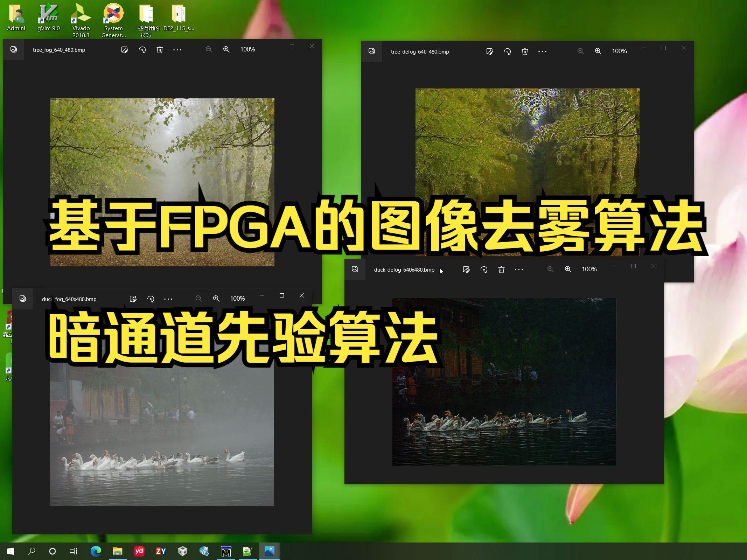Screen dimensions: 747x560
Task: Open File Explorer from the taskbar
Action: click(x=118, y=551)
